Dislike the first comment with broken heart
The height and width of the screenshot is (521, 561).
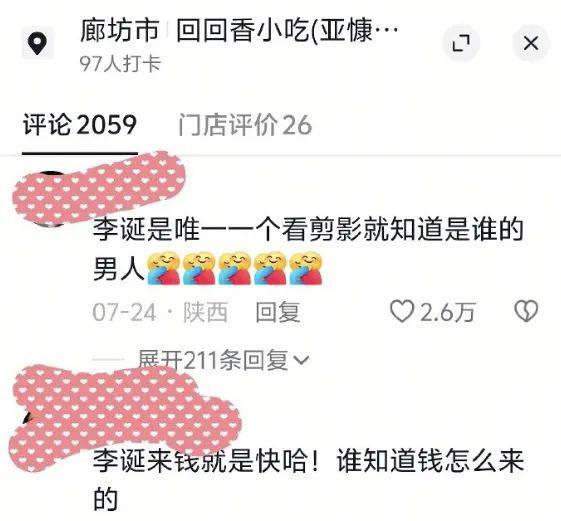[x=526, y=311]
